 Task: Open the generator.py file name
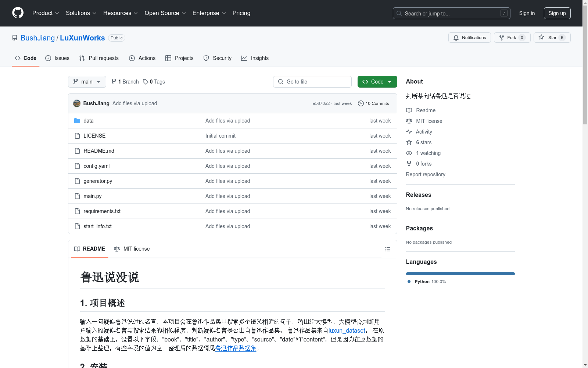(98, 181)
